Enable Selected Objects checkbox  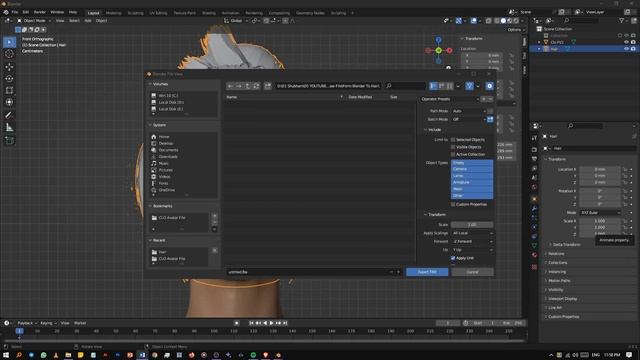[453, 140]
